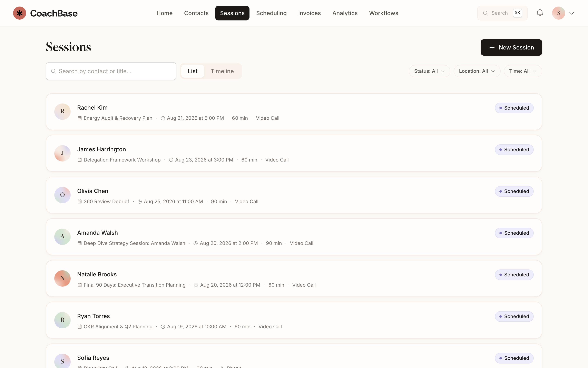Viewport: 588px width, 368px height.
Task: Click Amanda Walsh's avatar
Action: click(62, 237)
